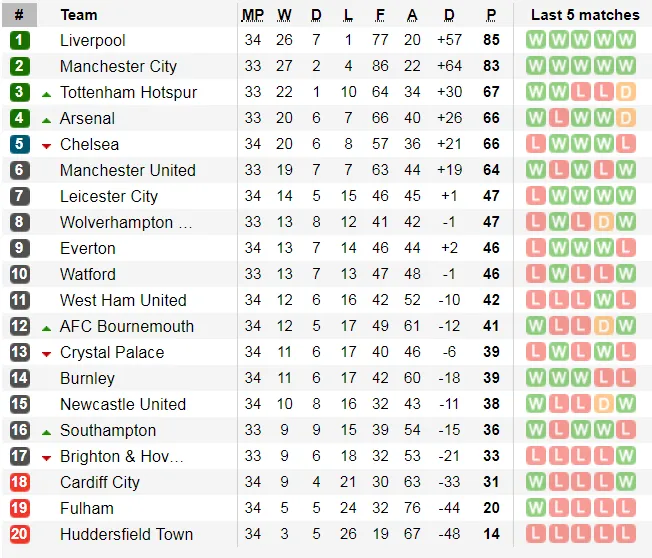Sort by the P points column header
This screenshot has height=558, width=652.
coord(491,15)
